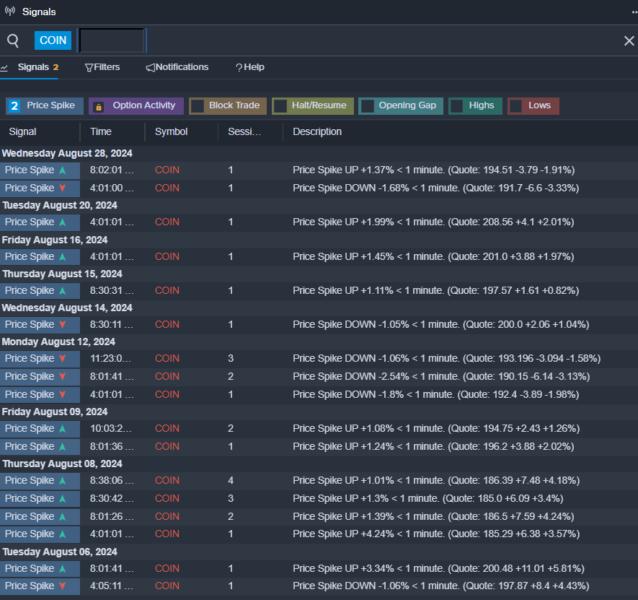Enable the Lows filter checkbox
Screen dimensions: 638x600
tap(516, 106)
